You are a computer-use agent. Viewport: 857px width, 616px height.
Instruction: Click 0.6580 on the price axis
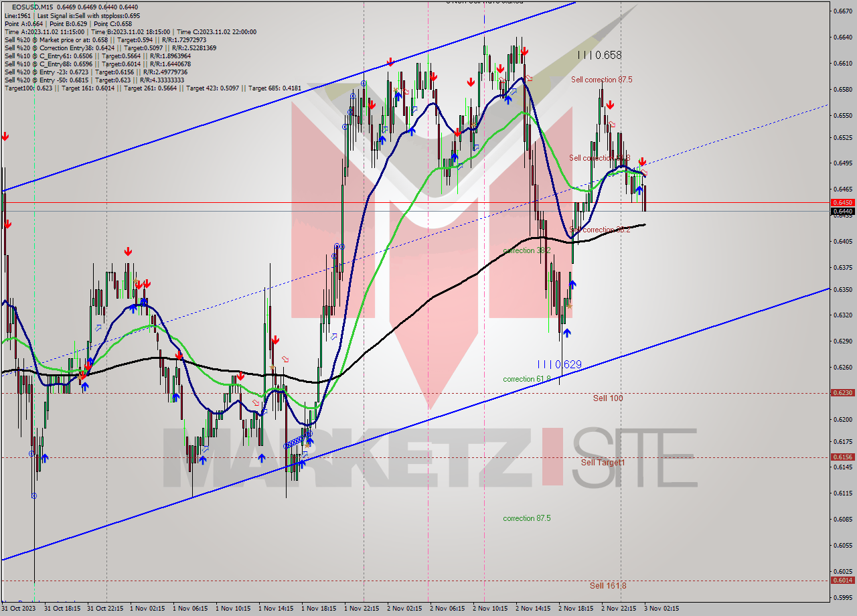(x=842, y=90)
